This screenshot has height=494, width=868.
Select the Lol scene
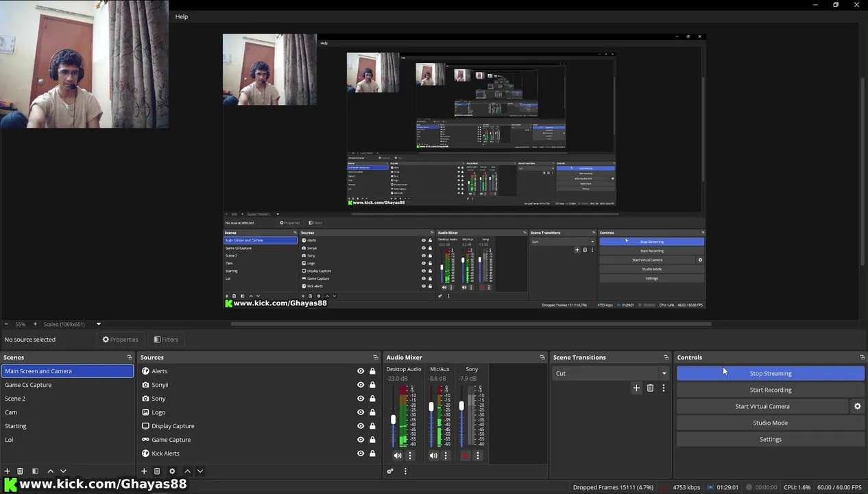coord(68,440)
